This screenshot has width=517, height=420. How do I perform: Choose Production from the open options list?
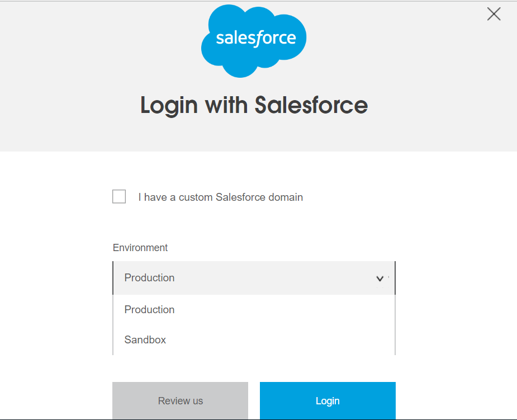coord(254,310)
